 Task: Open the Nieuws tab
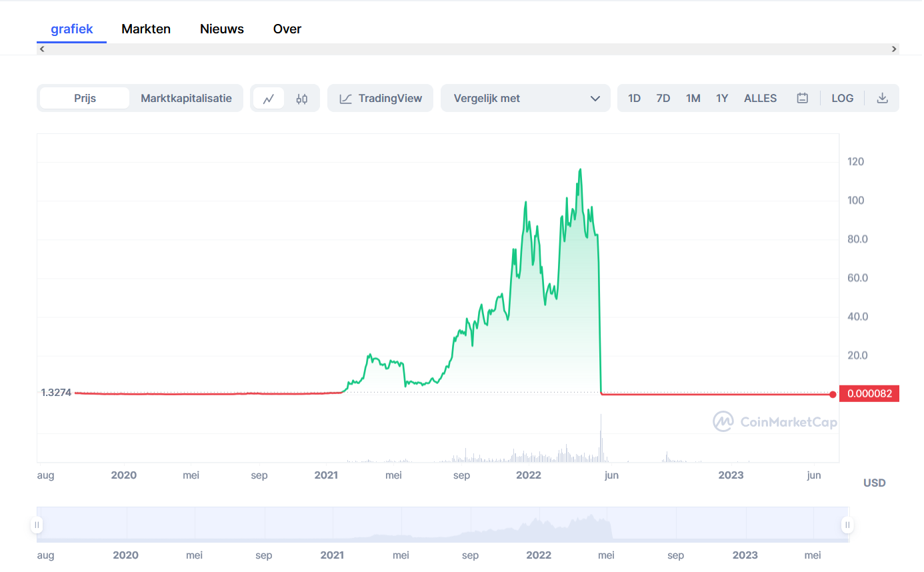222,29
